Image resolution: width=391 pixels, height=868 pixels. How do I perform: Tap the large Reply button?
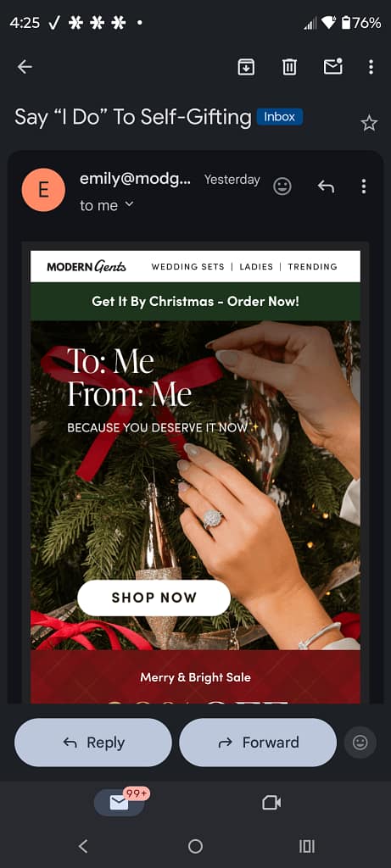click(x=93, y=743)
